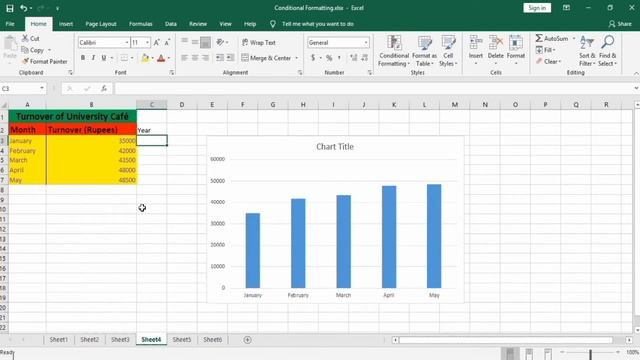Open Conditional Formatting menu
This screenshot has width=640, height=360.
click(x=394, y=51)
